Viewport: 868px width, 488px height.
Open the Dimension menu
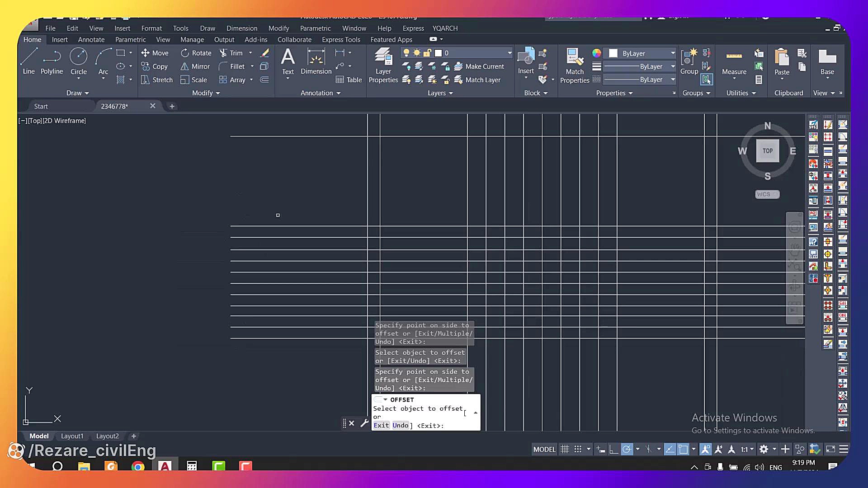click(241, 28)
